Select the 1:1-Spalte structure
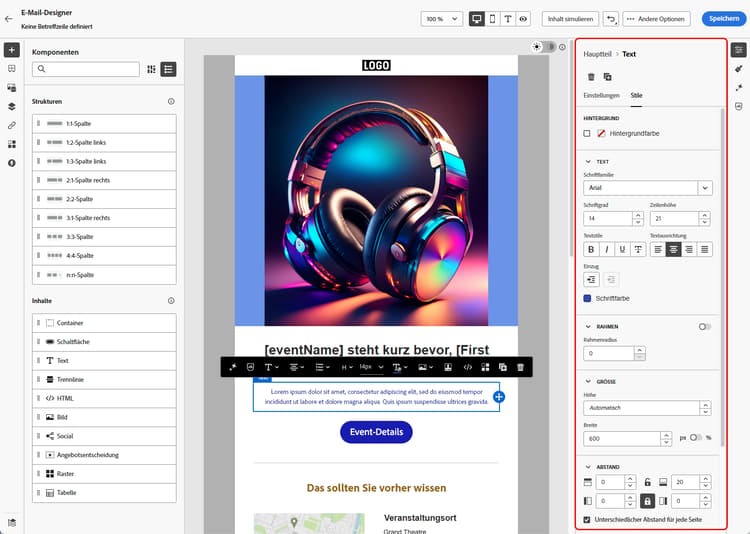Image resolution: width=750 pixels, height=534 pixels. [104, 123]
